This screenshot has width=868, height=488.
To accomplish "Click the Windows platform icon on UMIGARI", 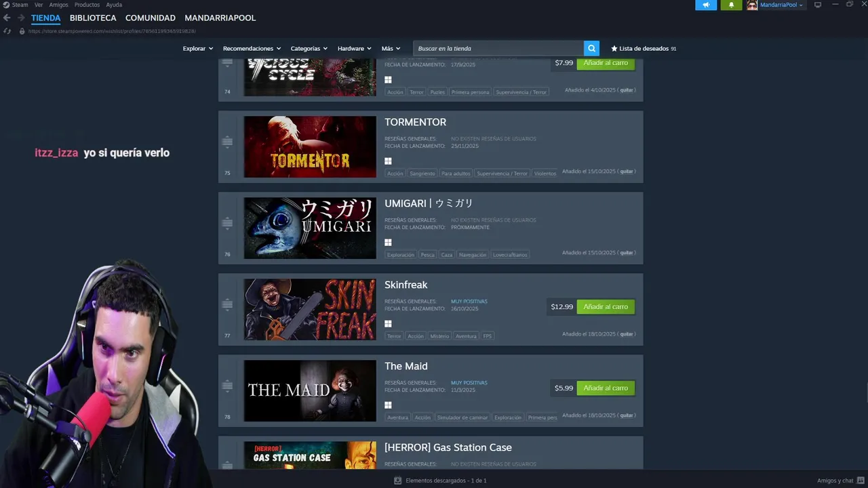I will click(388, 243).
